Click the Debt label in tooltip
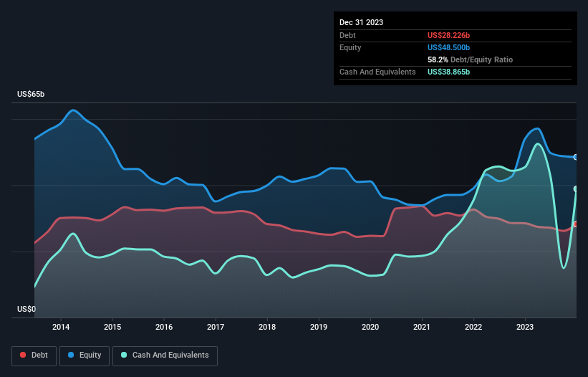 pyautogui.click(x=347, y=35)
